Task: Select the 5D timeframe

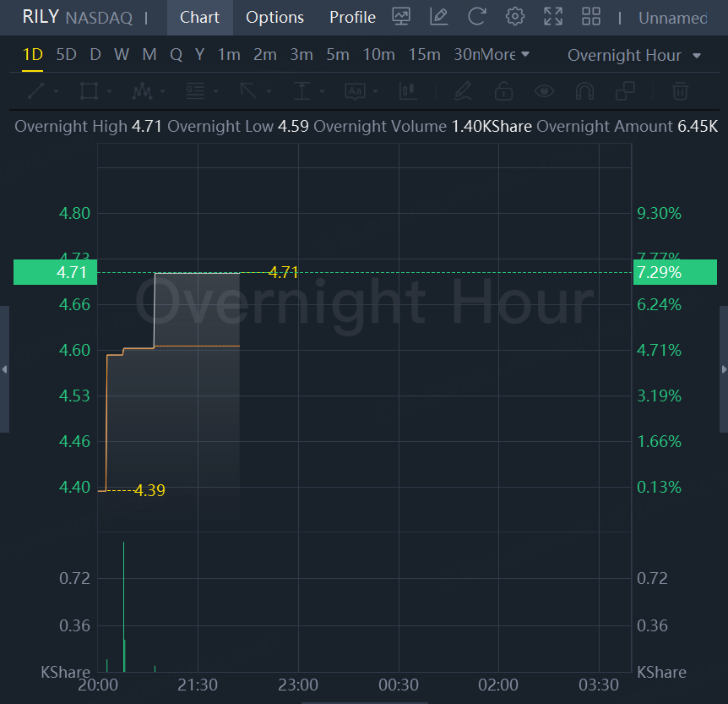Action: click(67, 55)
